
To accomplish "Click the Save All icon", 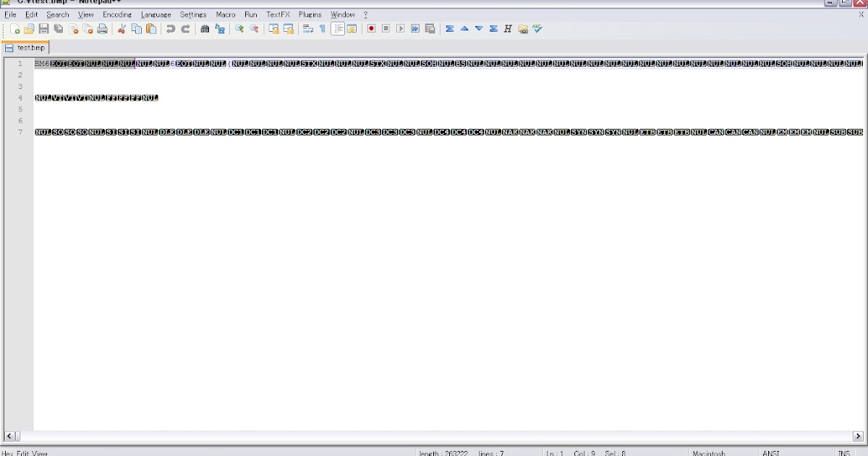I will (59, 29).
